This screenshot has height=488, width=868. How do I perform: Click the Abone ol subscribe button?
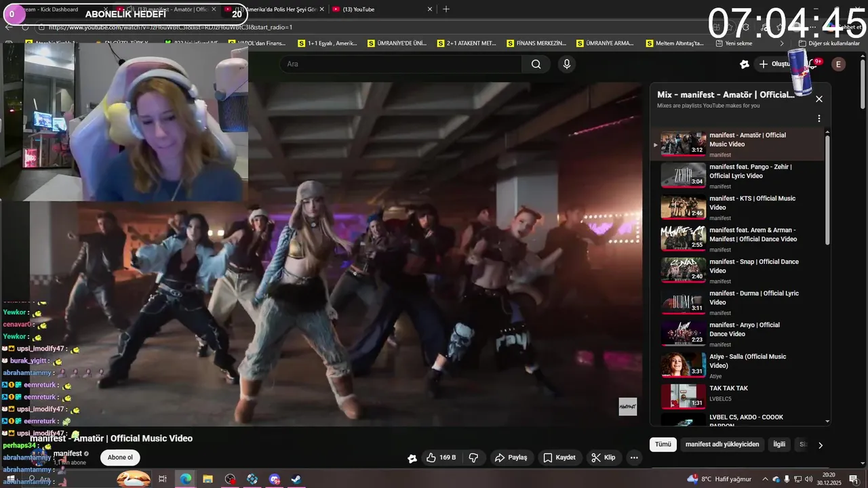point(120,457)
